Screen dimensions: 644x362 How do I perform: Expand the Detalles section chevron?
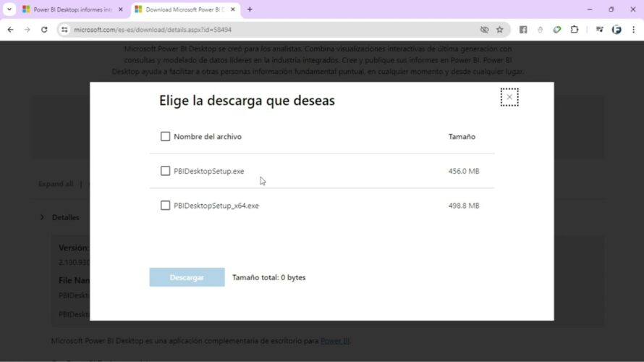pos(42,217)
